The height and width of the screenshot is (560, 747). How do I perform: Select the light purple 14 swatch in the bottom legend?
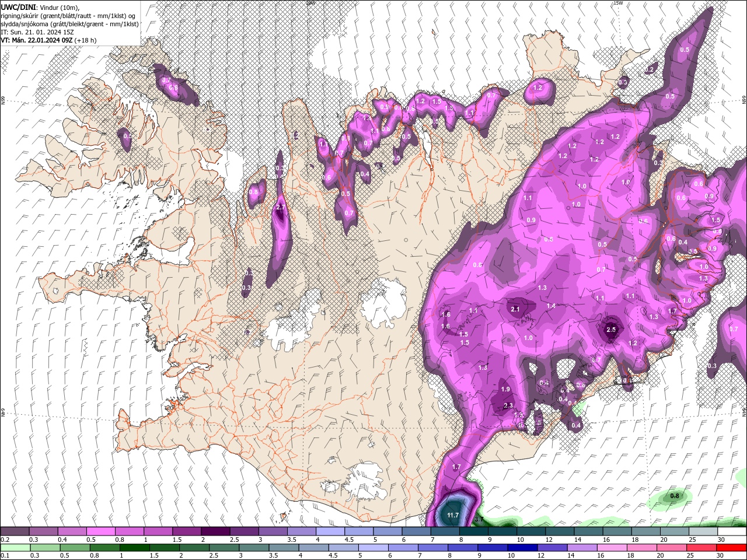tap(582, 547)
